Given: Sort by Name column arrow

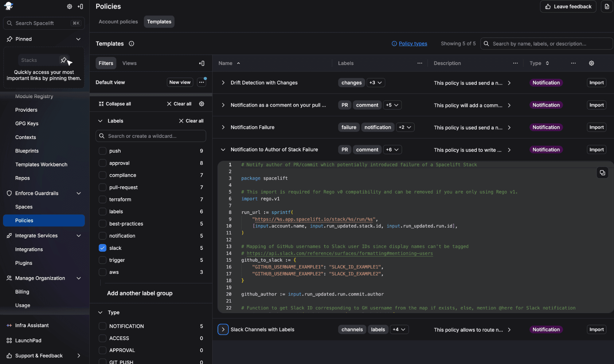Looking at the screenshot, I should (238, 63).
